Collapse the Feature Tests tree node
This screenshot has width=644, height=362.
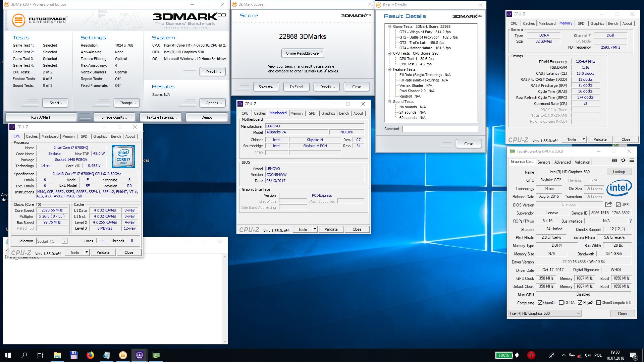tap(389, 69)
